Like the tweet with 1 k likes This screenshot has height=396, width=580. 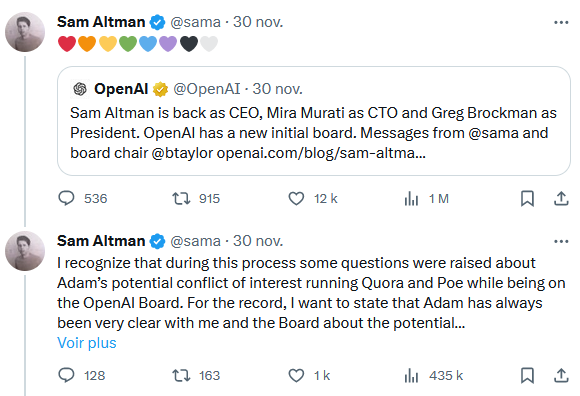click(296, 375)
